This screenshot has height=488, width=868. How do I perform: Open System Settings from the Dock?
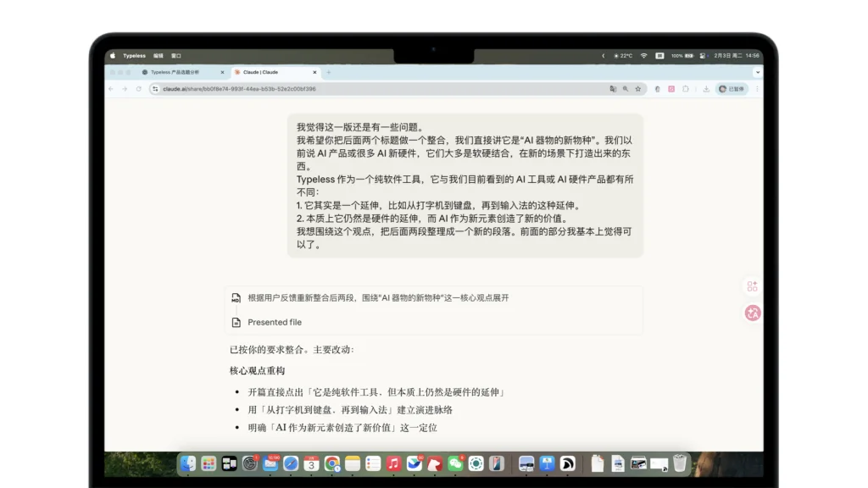point(249,463)
